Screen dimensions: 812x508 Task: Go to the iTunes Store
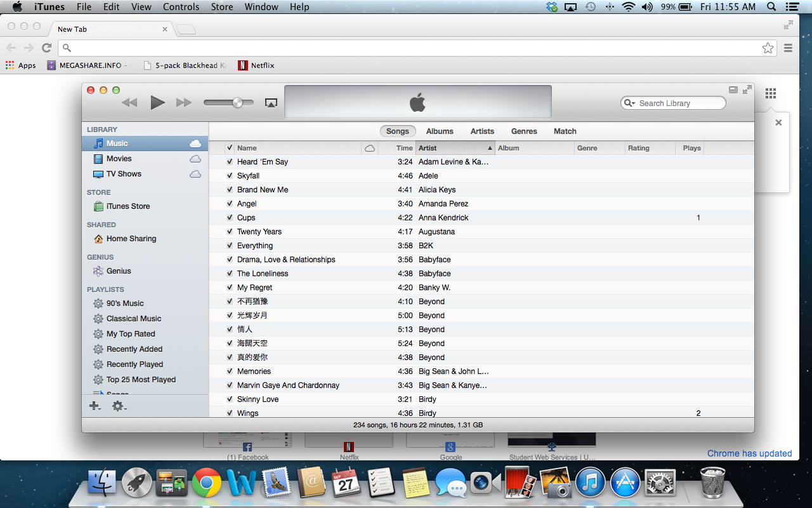(145, 206)
